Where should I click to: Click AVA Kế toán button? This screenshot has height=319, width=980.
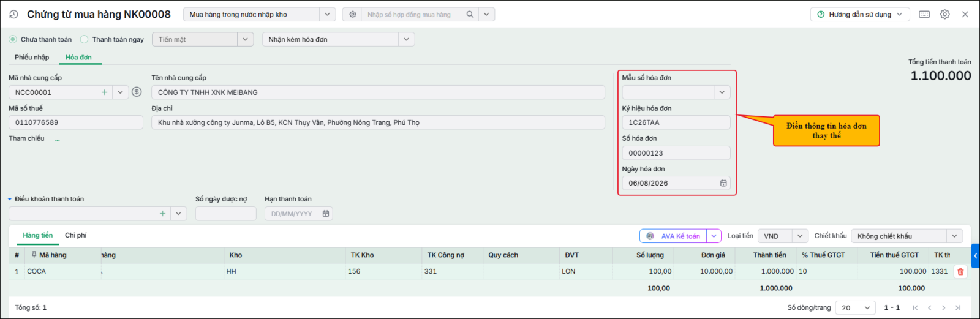(674, 236)
